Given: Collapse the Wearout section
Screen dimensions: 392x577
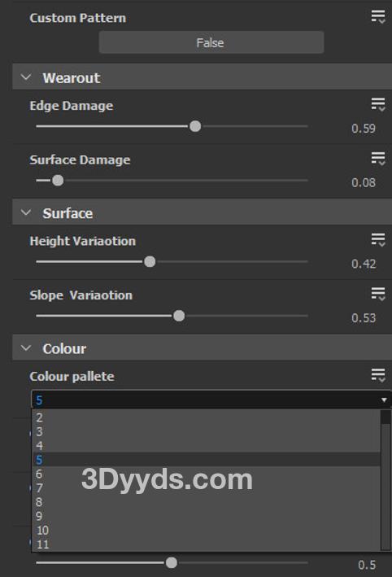Looking at the screenshot, I should coord(26,77).
